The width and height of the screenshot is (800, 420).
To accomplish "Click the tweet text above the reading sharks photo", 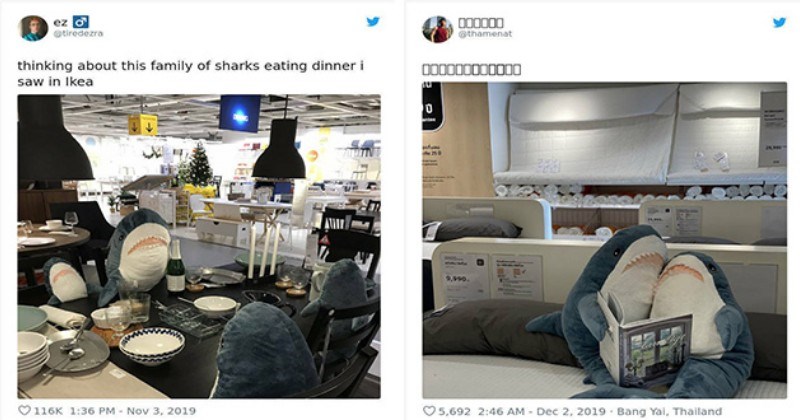I will coord(471,69).
